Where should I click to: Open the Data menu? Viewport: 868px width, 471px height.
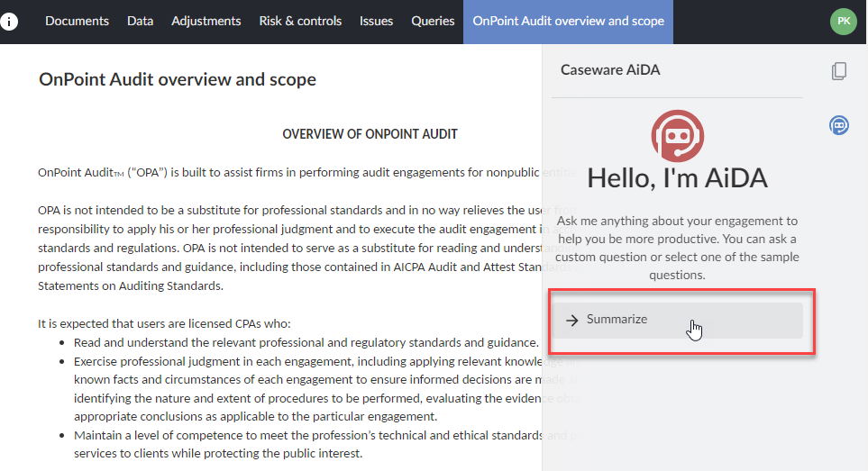(140, 21)
